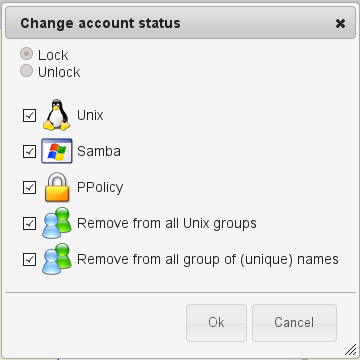Image resolution: width=360 pixels, height=360 pixels.
Task: Click the people icon beside unique names
Action: pos(57,259)
